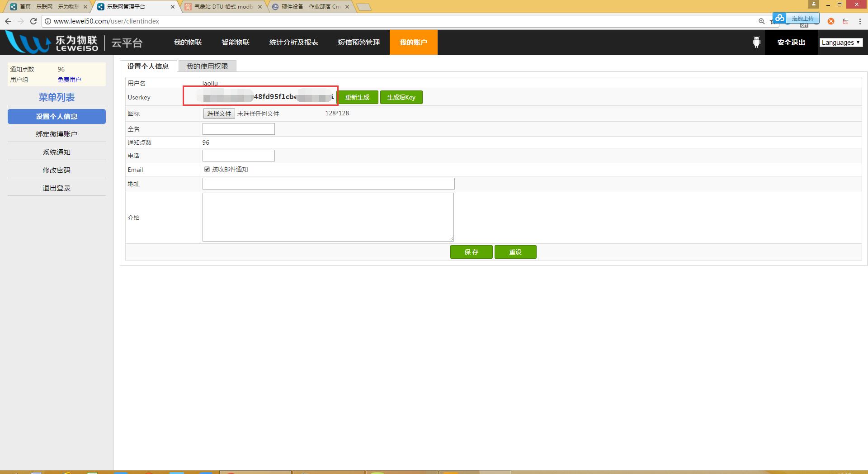The height and width of the screenshot is (474, 868).
Task: Close the 乐联网管理平台 tab
Action: tap(173, 7)
